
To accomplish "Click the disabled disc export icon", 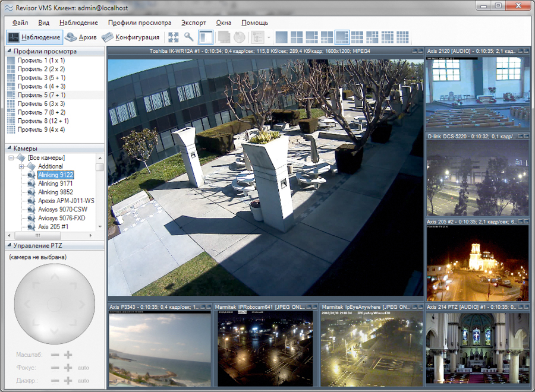I will [x=240, y=37].
